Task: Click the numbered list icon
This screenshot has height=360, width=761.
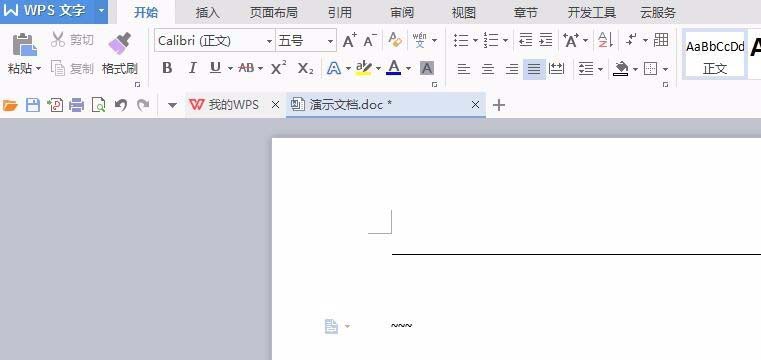Action: 491,40
